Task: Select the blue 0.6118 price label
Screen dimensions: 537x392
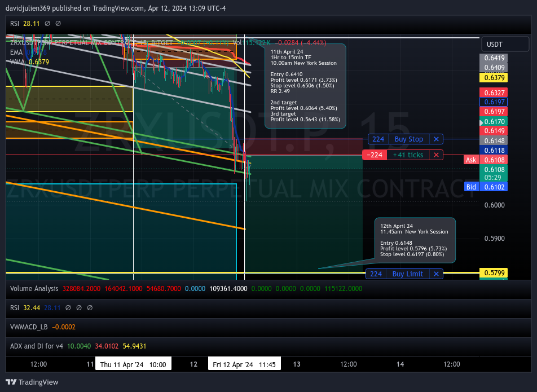Action: pos(494,150)
